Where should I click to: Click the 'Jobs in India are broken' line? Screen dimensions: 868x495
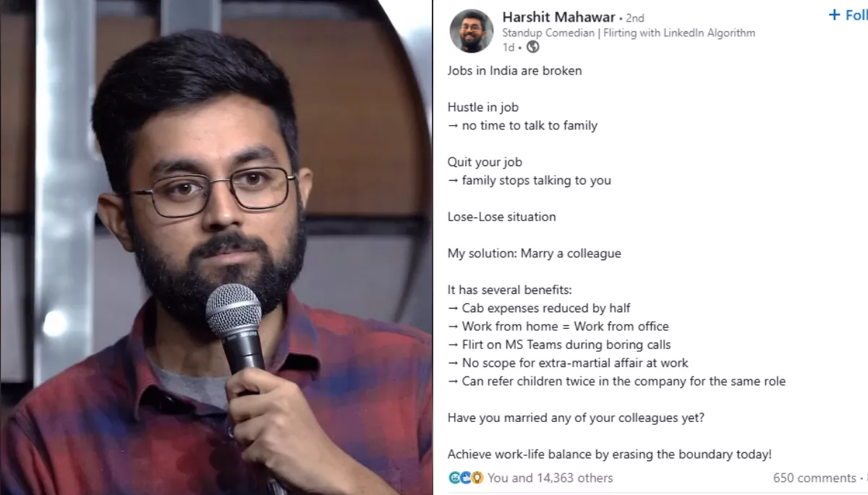(514, 71)
